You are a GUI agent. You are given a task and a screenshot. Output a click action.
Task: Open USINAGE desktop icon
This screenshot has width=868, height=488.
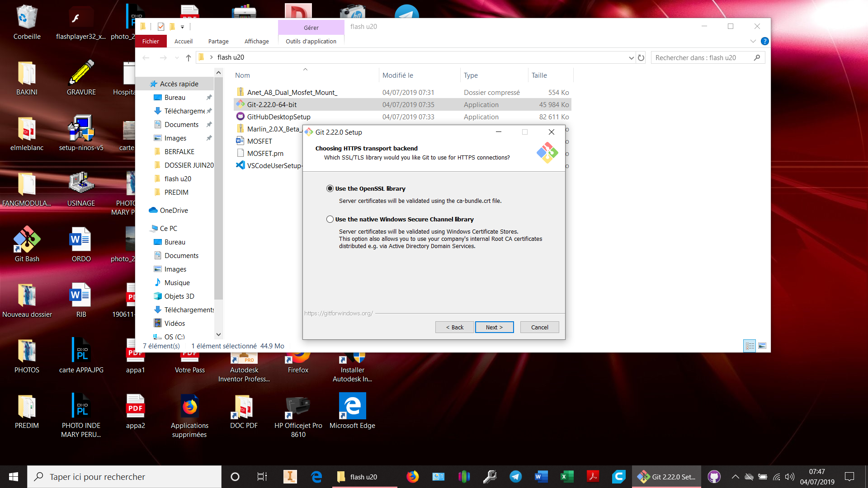coord(81,189)
